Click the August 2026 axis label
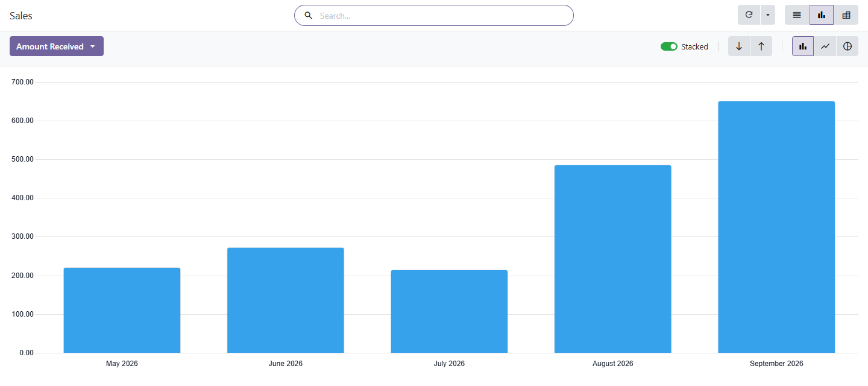This screenshot has width=868, height=386. pyautogui.click(x=613, y=364)
